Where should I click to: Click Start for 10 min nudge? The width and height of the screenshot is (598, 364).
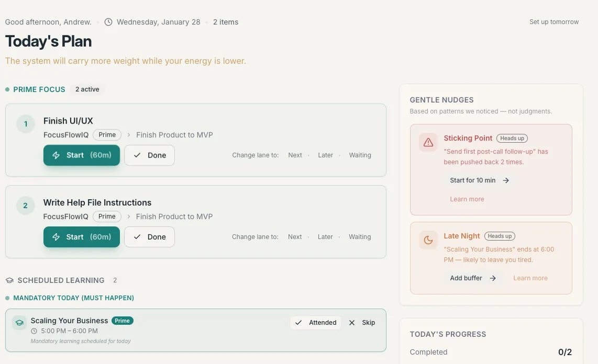point(479,180)
